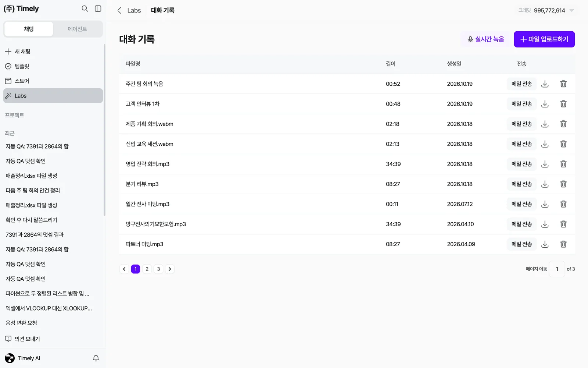Image resolution: width=588 pixels, height=368 pixels.
Task: Click the page number input field
Action: tap(557, 269)
